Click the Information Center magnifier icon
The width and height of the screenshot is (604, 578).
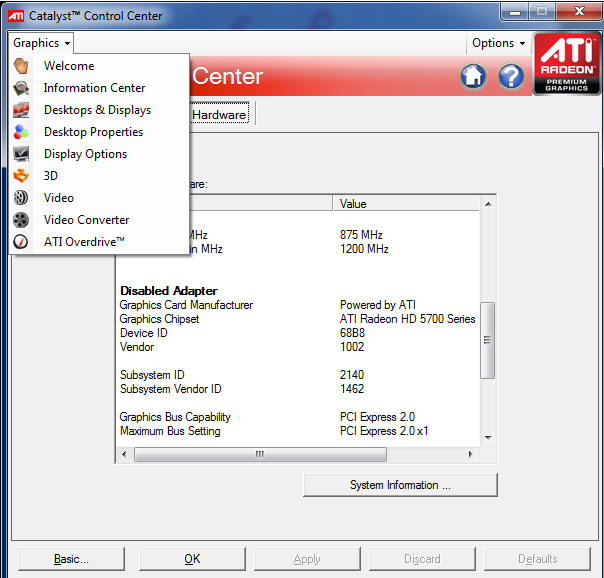(x=21, y=88)
